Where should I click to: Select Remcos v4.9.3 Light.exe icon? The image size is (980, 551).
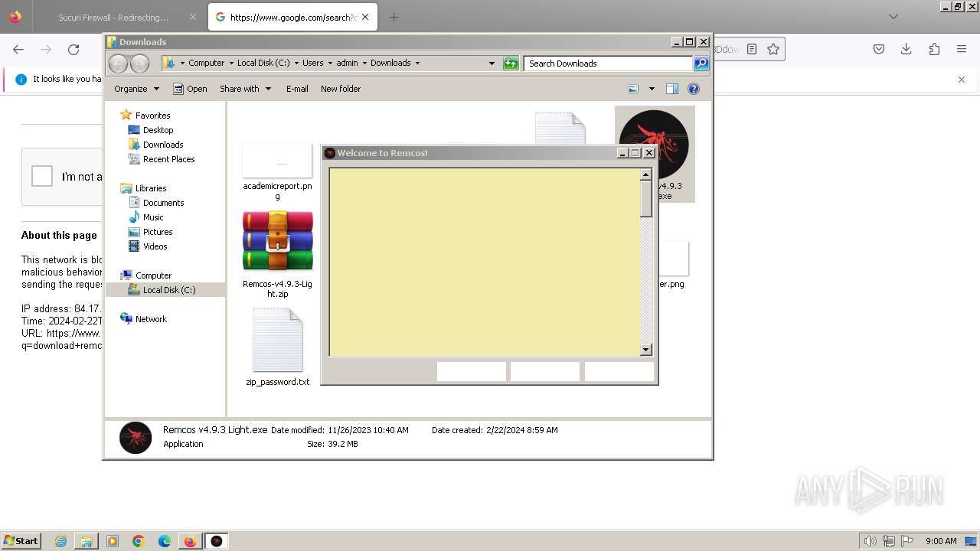[x=655, y=144]
